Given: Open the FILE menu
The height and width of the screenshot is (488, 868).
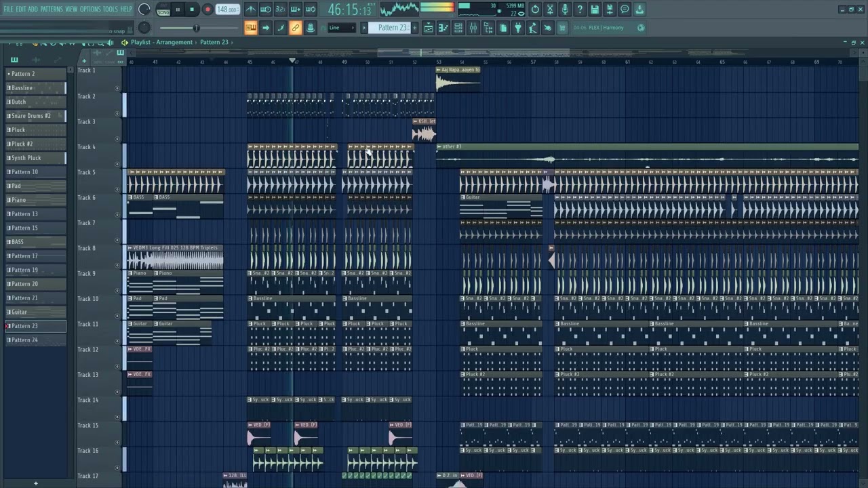Looking at the screenshot, I should pos(8,9).
